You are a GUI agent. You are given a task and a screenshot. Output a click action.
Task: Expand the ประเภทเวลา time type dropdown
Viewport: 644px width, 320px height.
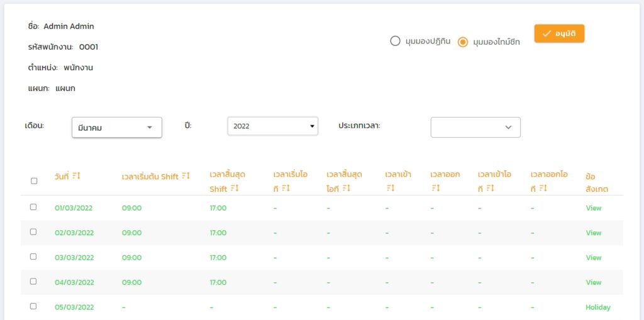[475, 127]
